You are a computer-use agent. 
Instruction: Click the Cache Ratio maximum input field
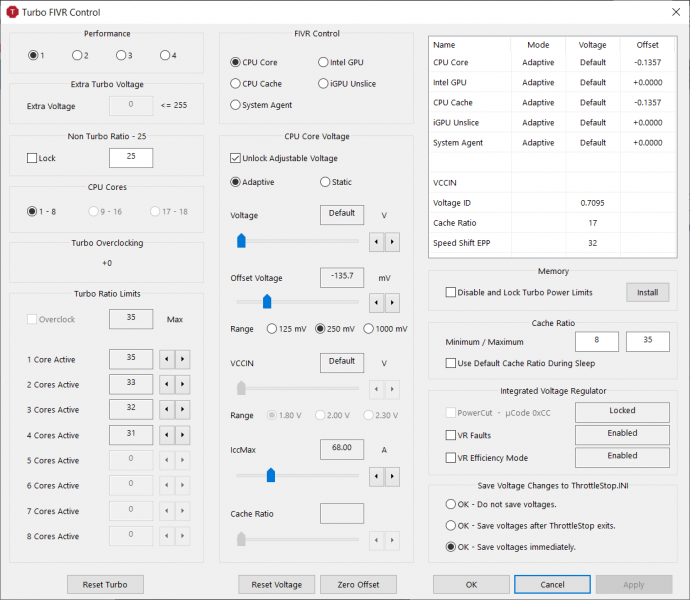point(647,342)
